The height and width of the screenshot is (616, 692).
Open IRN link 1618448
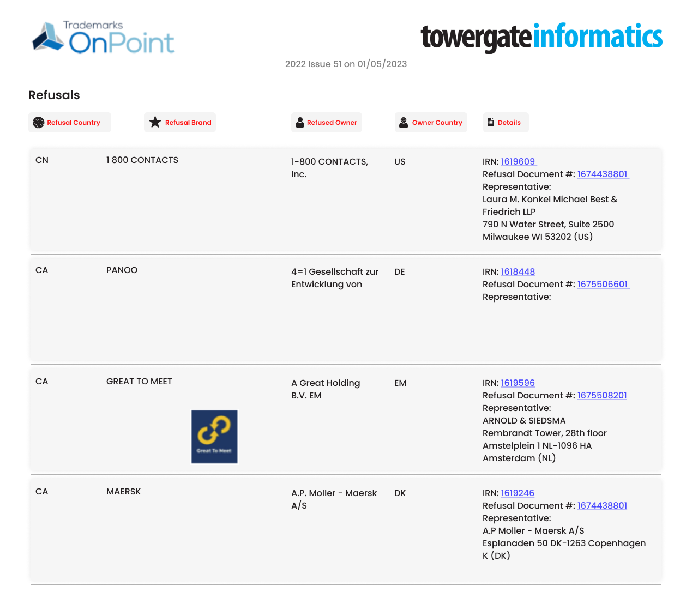(x=518, y=271)
